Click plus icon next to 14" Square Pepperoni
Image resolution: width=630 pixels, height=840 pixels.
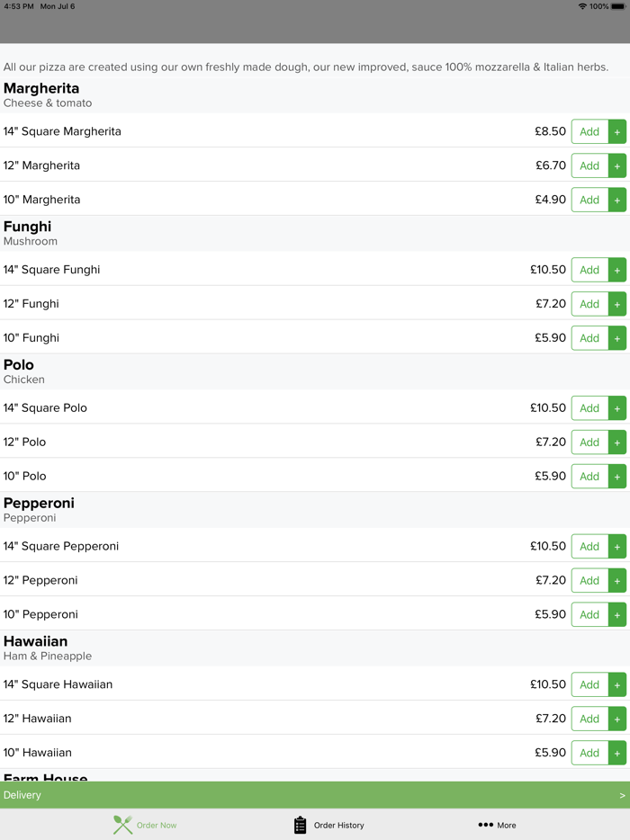[x=617, y=547]
